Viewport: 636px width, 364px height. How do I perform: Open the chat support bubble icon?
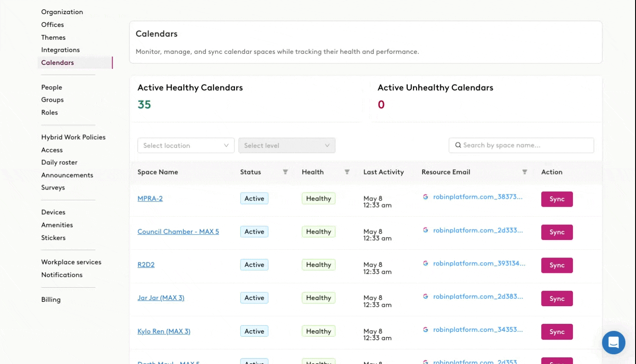pos(613,342)
